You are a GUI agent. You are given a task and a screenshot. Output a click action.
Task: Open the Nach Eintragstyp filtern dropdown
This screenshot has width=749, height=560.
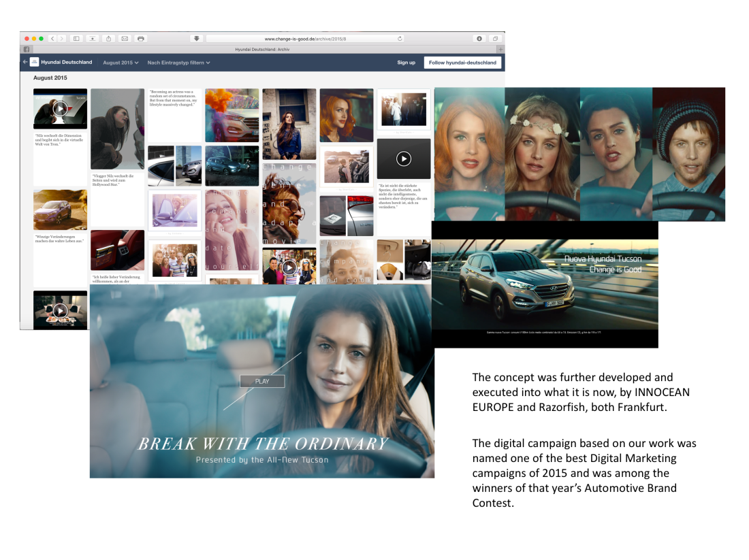(x=178, y=63)
